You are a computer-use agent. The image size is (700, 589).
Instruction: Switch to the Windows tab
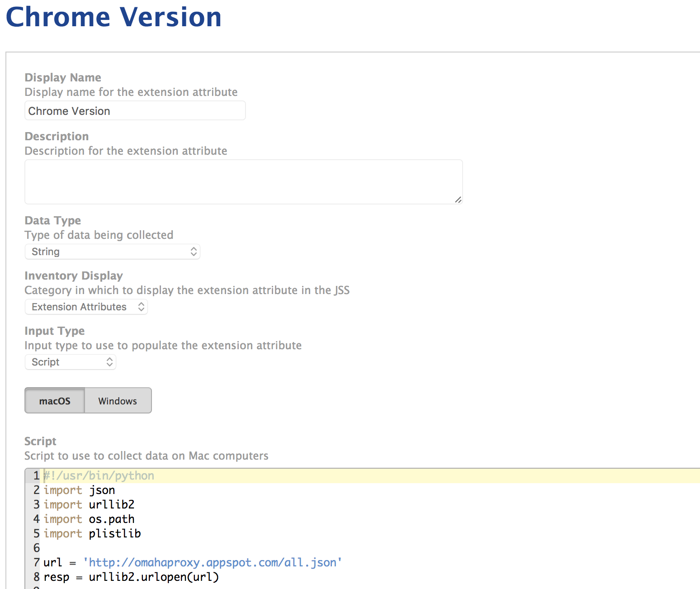tap(117, 401)
